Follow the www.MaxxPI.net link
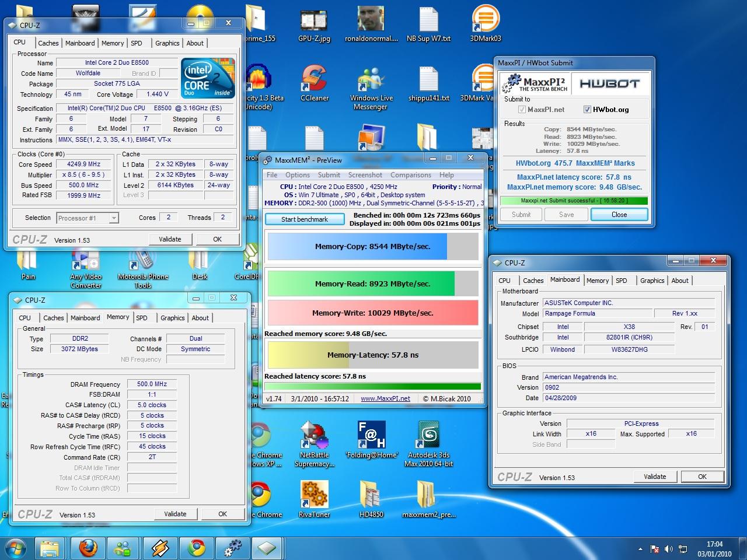747x560 pixels. tap(385, 399)
